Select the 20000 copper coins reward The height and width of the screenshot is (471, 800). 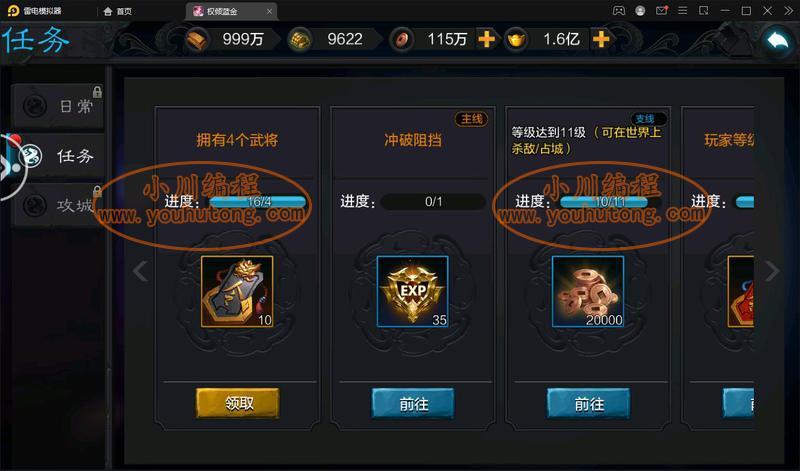588,291
